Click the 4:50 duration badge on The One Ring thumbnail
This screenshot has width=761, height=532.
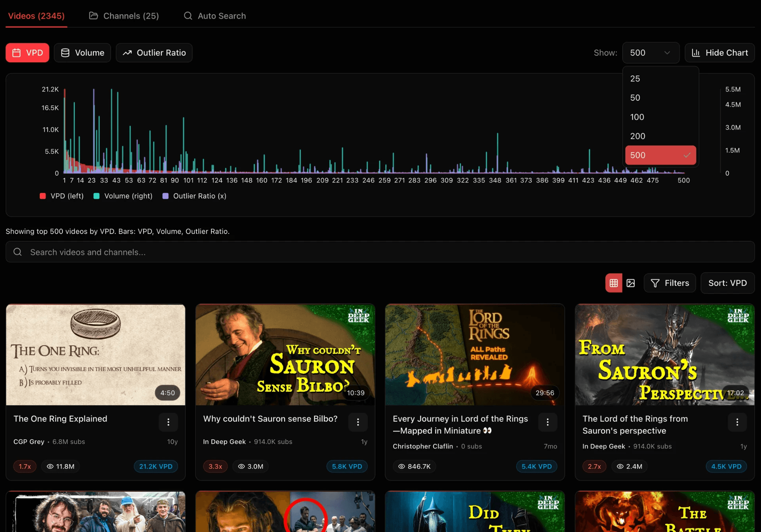[168, 392]
